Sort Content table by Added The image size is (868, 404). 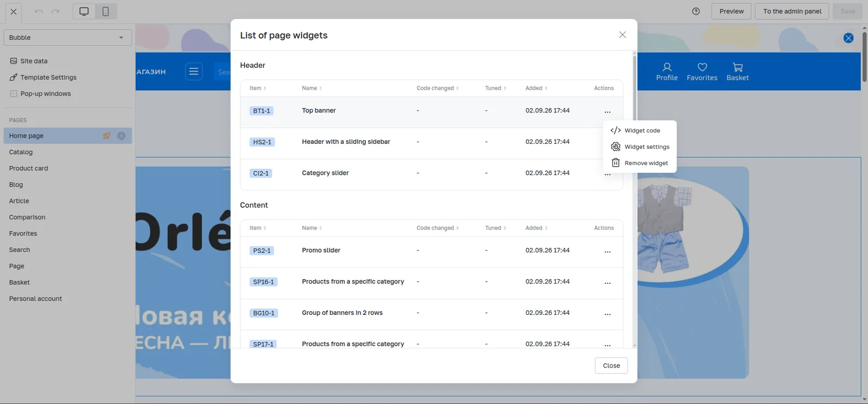(x=536, y=228)
